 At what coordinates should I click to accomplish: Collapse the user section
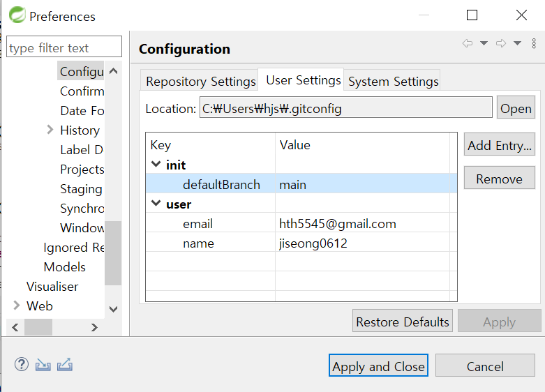point(156,203)
